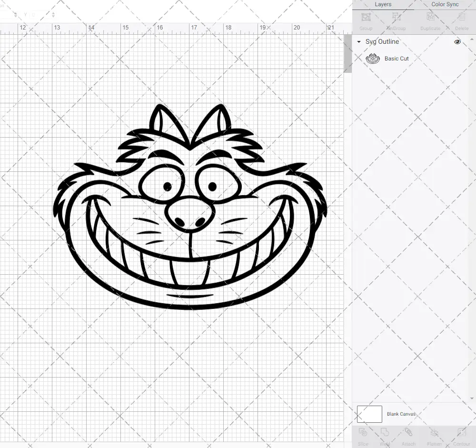Click the layers panel scroll up arrow
The height and width of the screenshot is (448, 476).
click(x=471, y=39)
